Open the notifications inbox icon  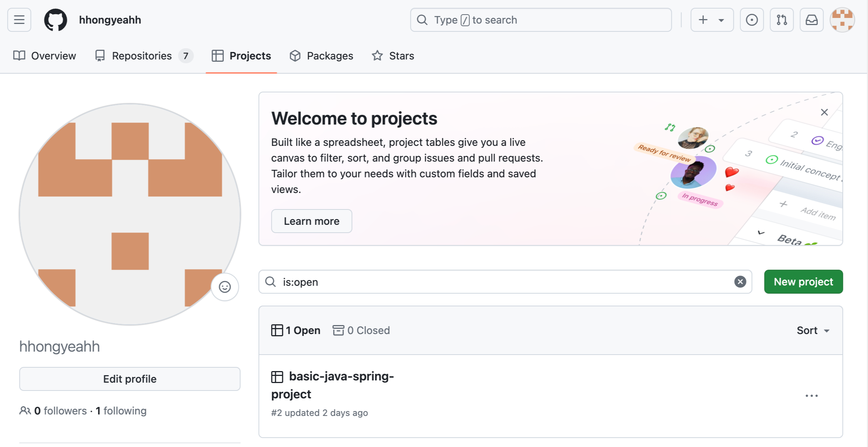point(811,20)
